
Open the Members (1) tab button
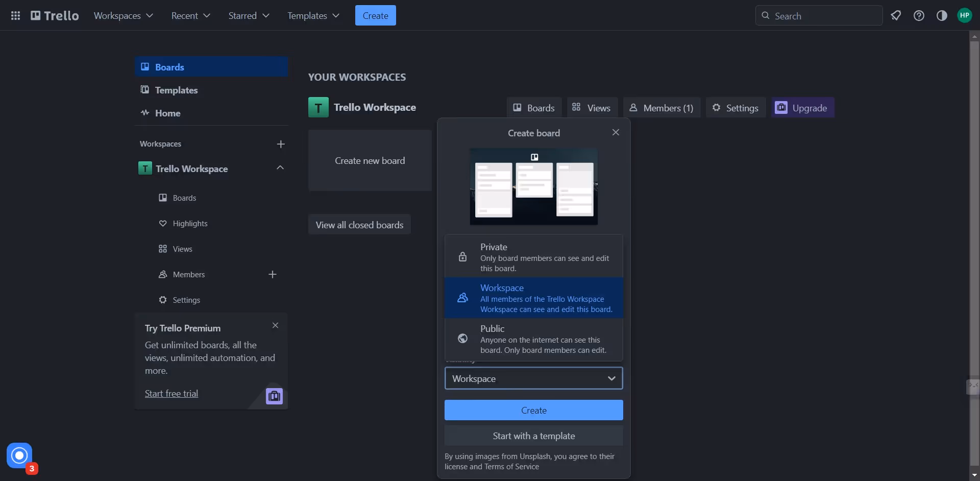click(x=661, y=108)
